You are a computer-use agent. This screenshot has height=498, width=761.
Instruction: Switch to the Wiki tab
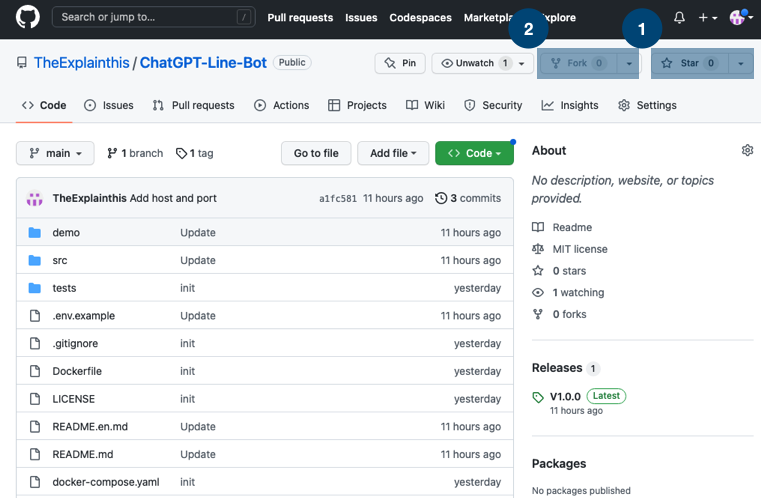pyautogui.click(x=425, y=105)
